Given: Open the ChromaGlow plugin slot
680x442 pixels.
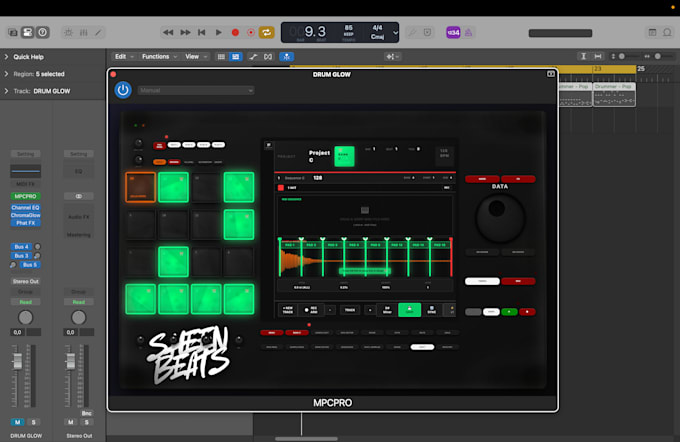Looking at the screenshot, I should click(26, 215).
